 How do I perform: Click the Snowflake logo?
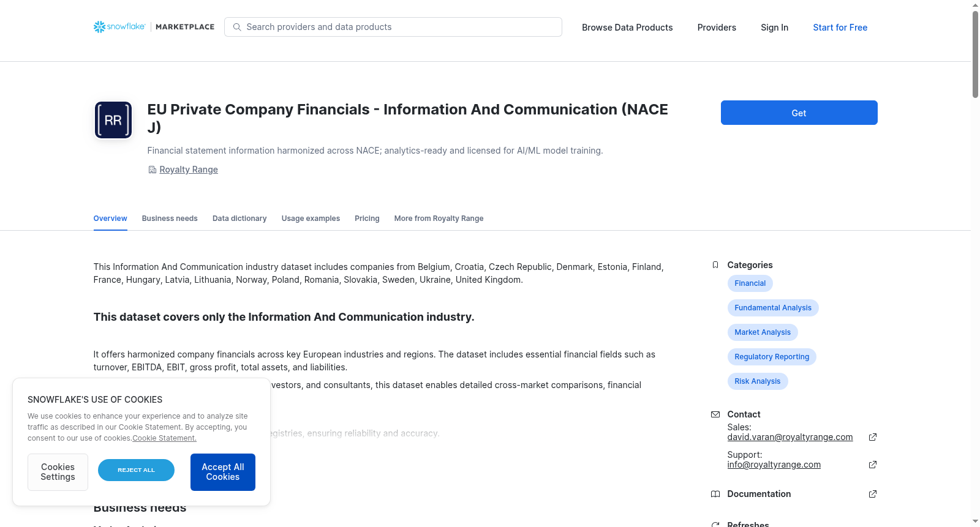[119, 27]
